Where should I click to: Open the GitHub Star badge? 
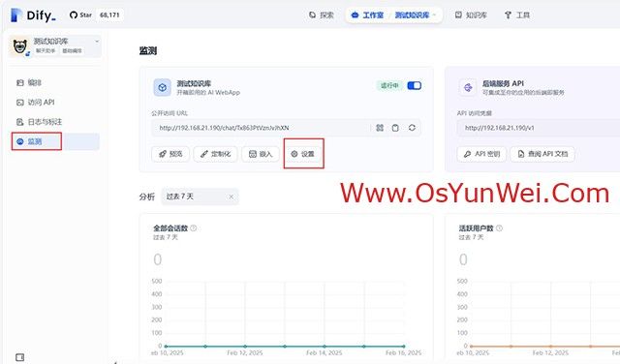point(95,15)
